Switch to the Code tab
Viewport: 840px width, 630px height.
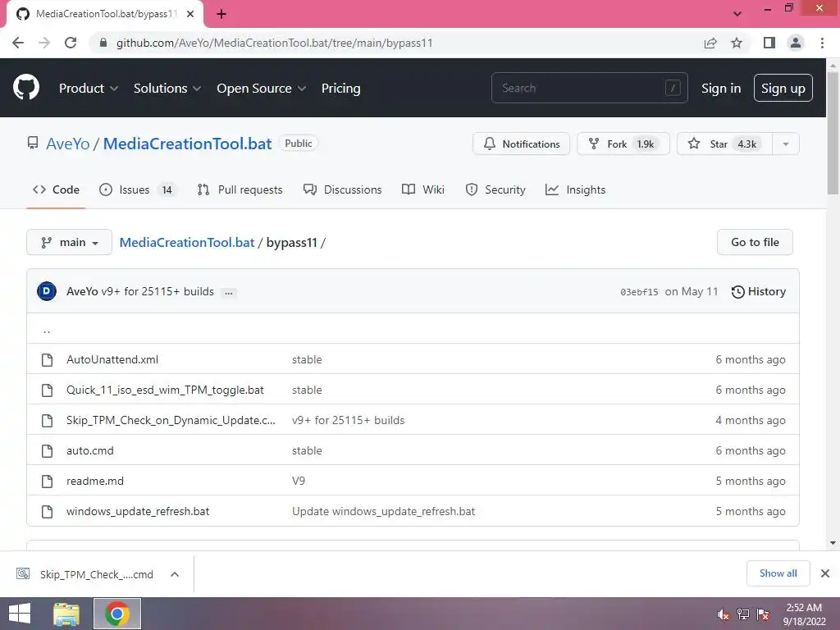pos(56,189)
